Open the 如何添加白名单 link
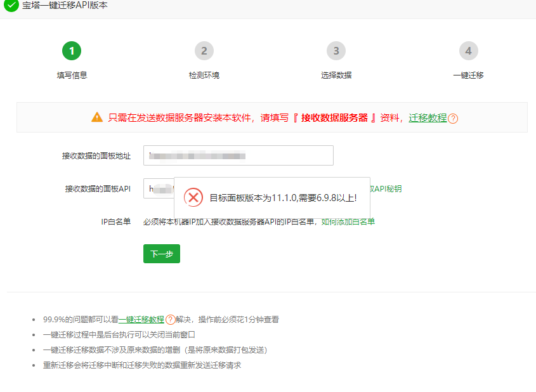Viewport: 536px width, 392px height. tap(348, 221)
